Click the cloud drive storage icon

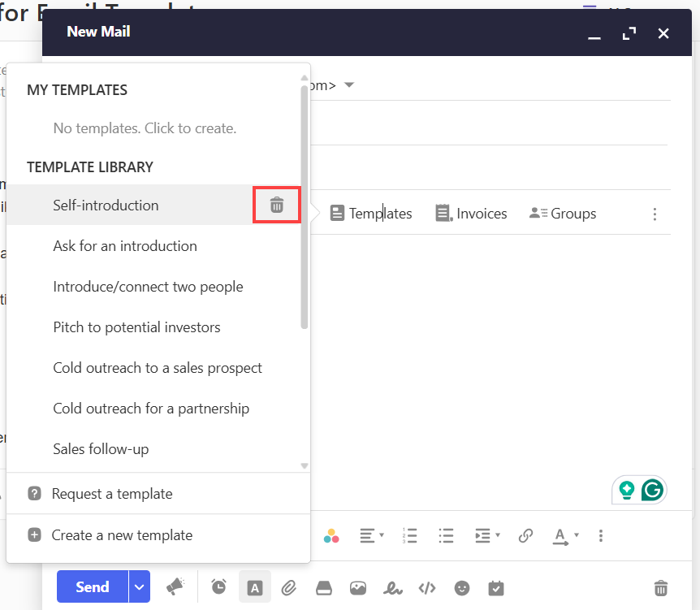(x=324, y=588)
